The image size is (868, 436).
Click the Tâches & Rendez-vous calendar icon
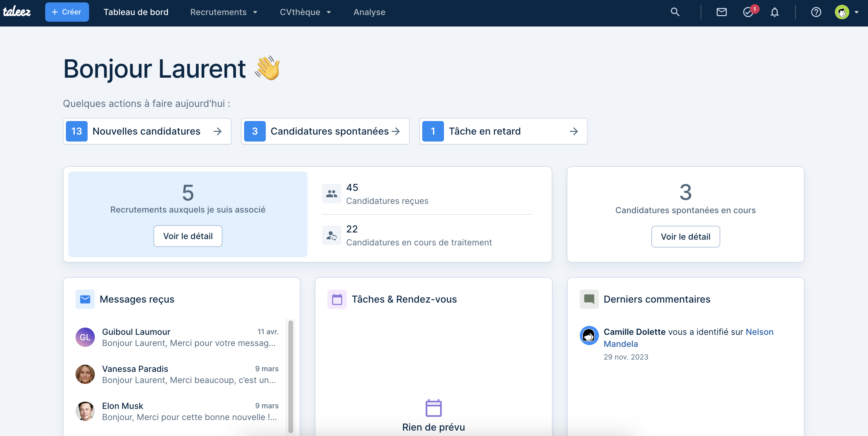(x=336, y=299)
